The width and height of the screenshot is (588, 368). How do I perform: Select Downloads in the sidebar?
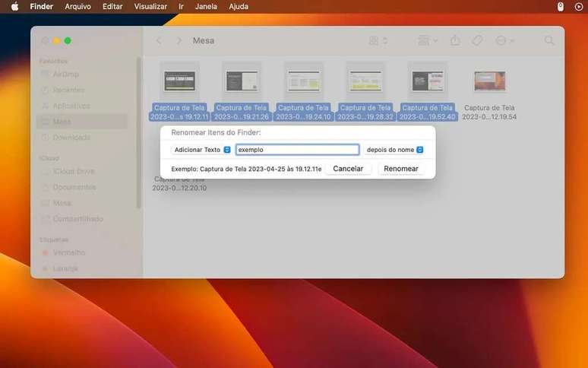(x=71, y=138)
